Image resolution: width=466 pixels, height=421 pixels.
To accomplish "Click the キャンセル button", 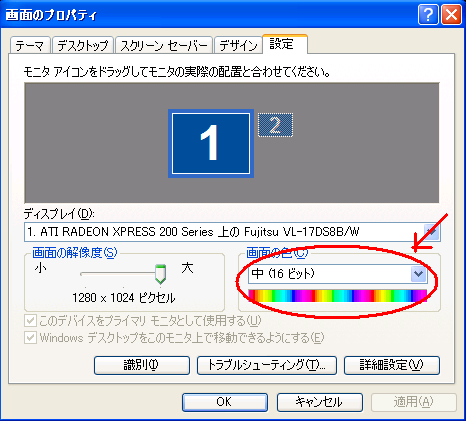I will click(x=320, y=402).
